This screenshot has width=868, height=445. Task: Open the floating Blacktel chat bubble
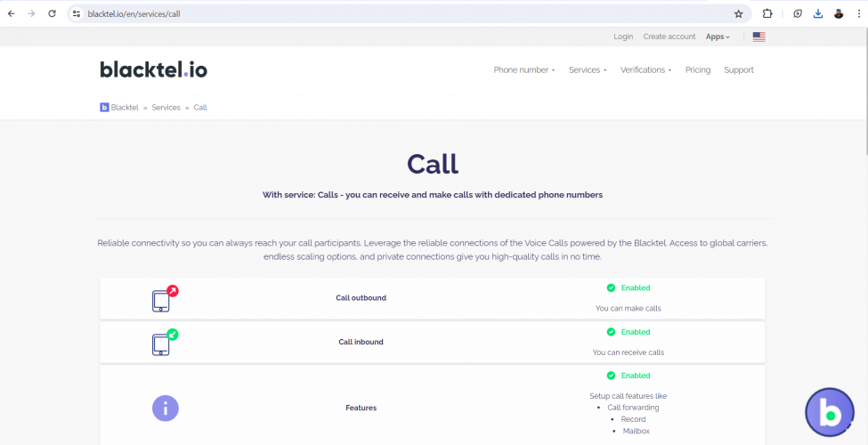829,412
